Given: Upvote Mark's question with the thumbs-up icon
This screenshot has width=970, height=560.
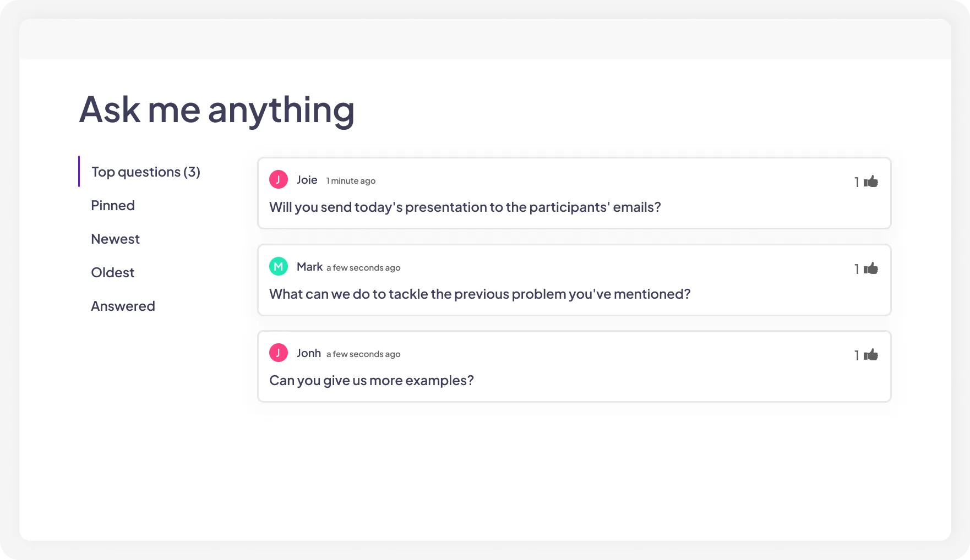Looking at the screenshot, I should coord(871,268).
